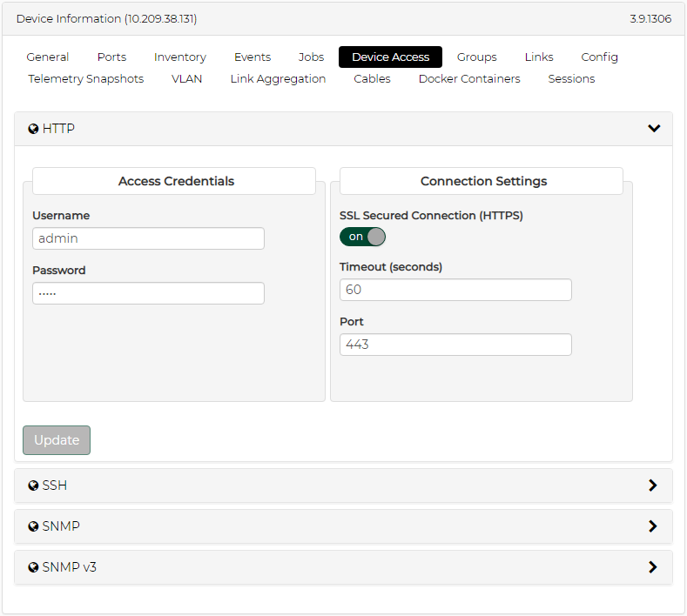View the Link Aggregation tab
The width and height of the screenshot is (687, 616).
point(278,79)
